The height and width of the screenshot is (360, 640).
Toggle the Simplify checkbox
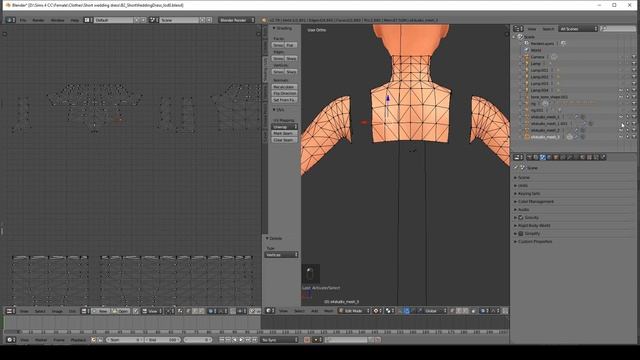tap(521, 233)
